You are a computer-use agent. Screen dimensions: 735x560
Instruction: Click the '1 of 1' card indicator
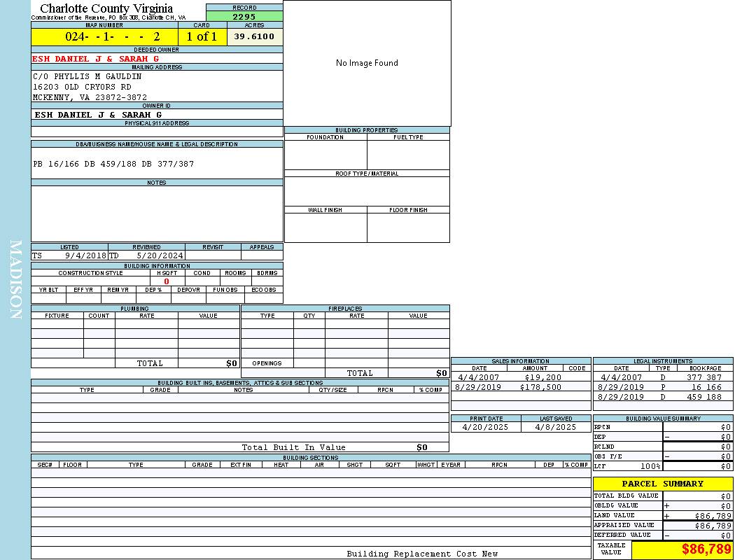(x=202, y=37)
